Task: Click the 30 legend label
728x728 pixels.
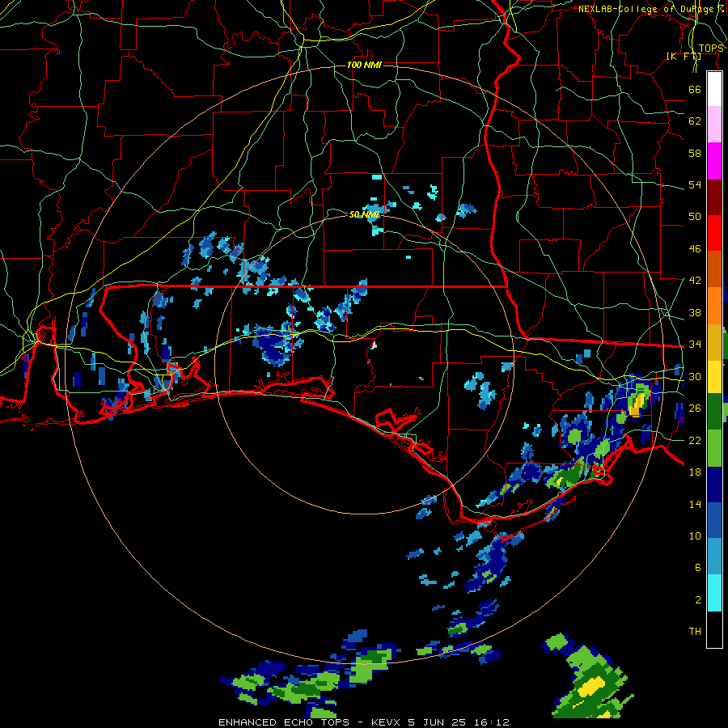Action: pos(695,376)
